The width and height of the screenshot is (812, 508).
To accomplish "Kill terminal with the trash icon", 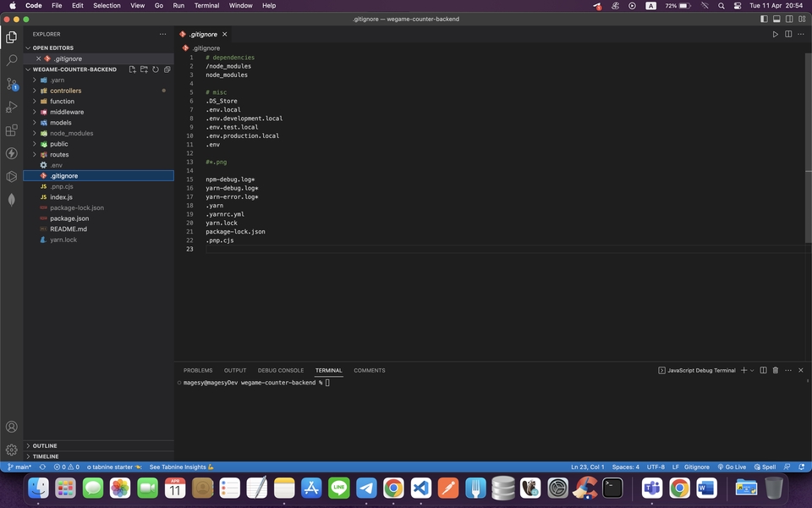I will click(776, 370).
